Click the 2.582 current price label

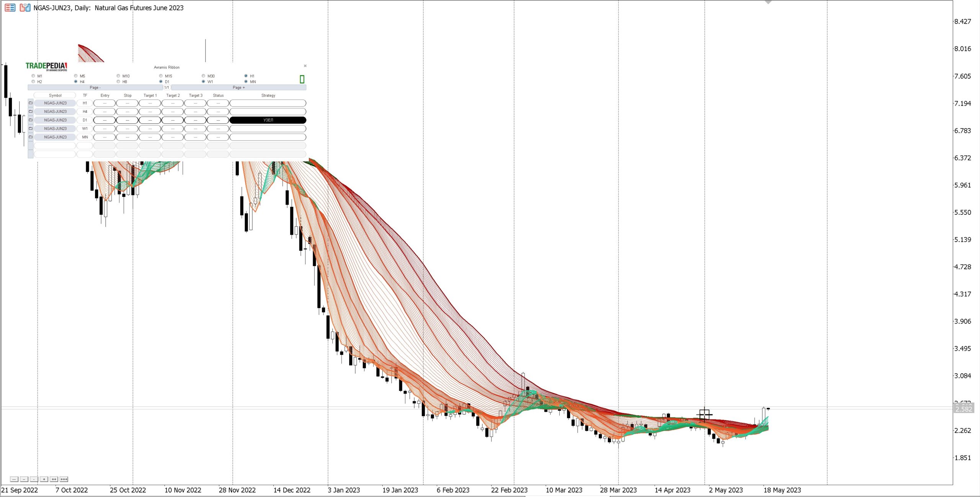pyautogui.click(x=963, y=409)
